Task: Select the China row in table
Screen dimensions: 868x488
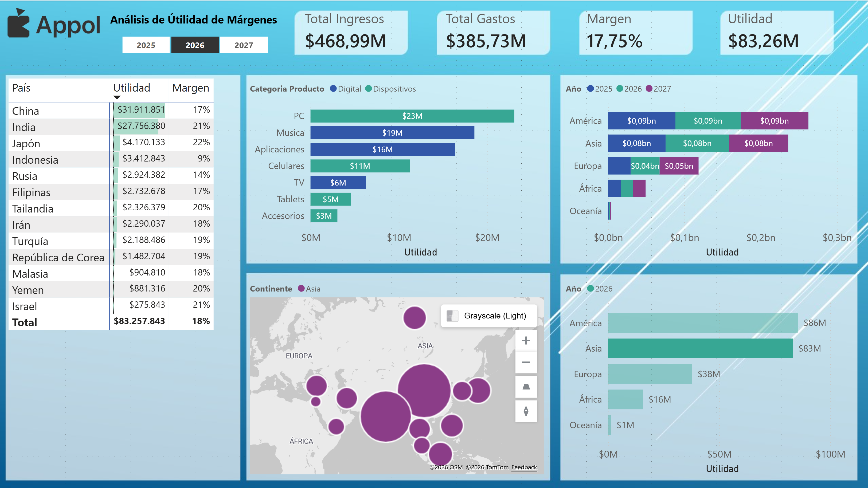Action: pos(26,111)
